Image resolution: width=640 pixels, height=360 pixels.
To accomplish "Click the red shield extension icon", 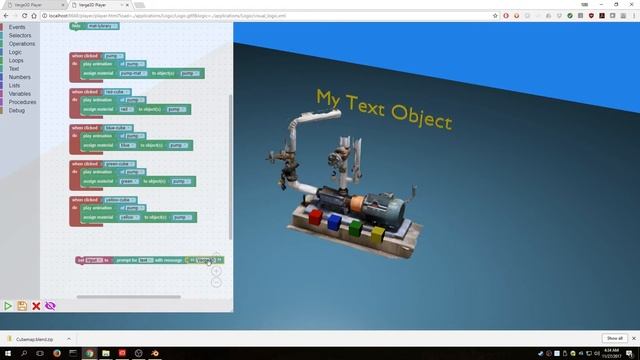I will [591, 16].
